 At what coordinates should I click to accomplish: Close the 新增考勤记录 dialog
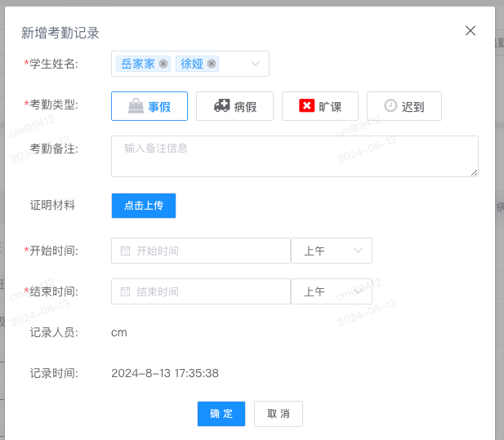click(x=471, y=31)
